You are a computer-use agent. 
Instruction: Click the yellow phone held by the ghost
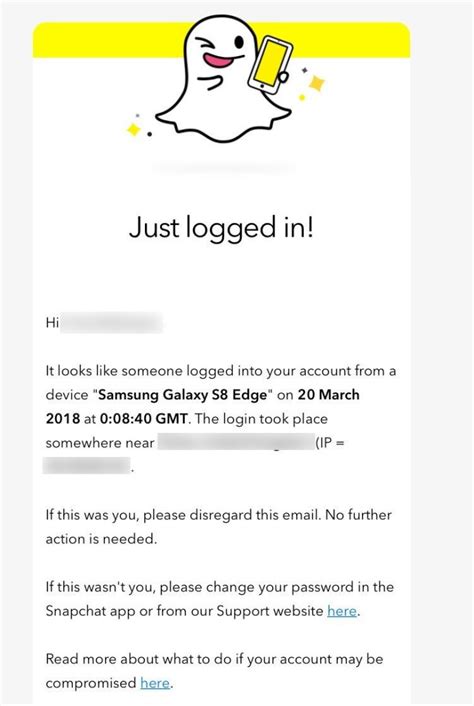tap(270, 66)
